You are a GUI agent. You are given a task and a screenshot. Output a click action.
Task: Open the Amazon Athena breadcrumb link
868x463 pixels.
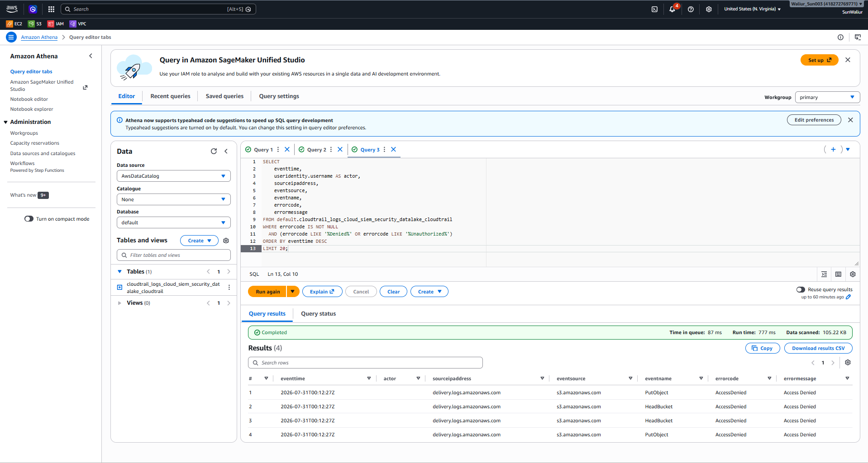point(39,37)
